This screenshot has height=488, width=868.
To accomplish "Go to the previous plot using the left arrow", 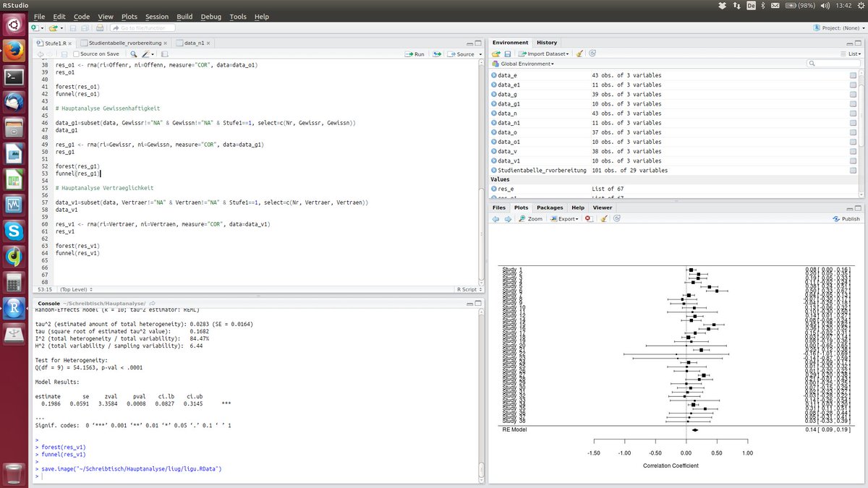I will click(x=495, y=218).
